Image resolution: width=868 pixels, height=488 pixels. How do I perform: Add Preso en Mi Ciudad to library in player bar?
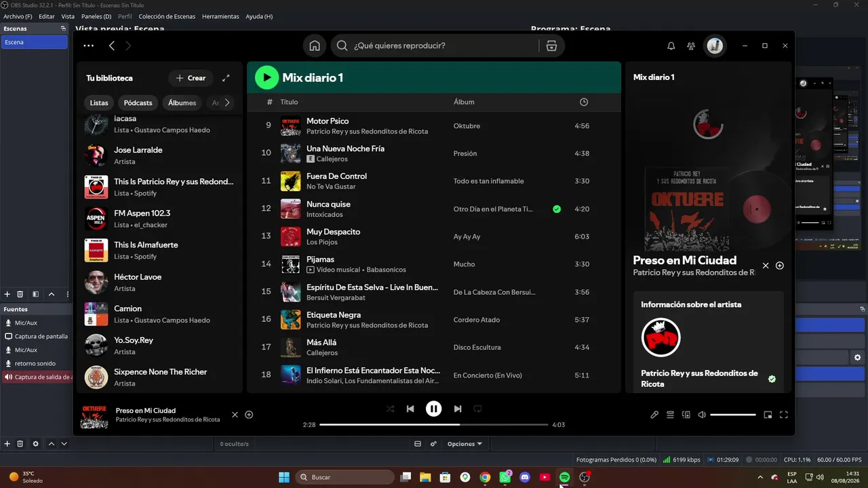point(249,415)
